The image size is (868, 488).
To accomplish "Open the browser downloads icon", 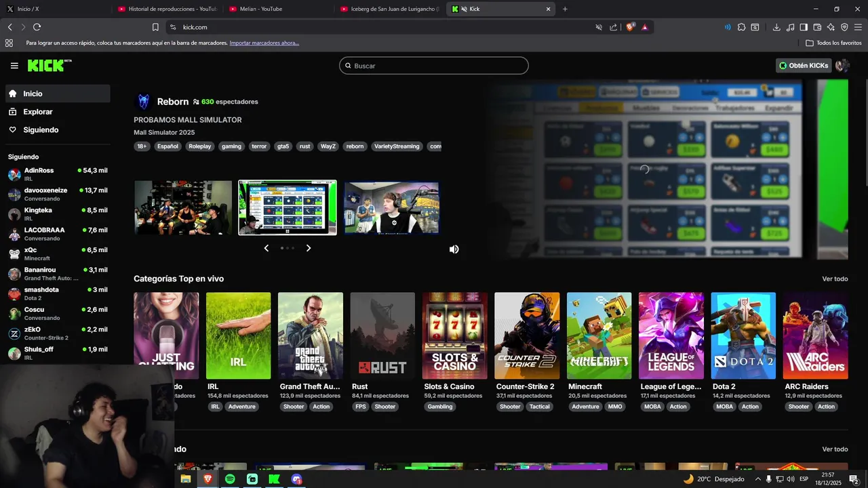I will pos(776,27).
